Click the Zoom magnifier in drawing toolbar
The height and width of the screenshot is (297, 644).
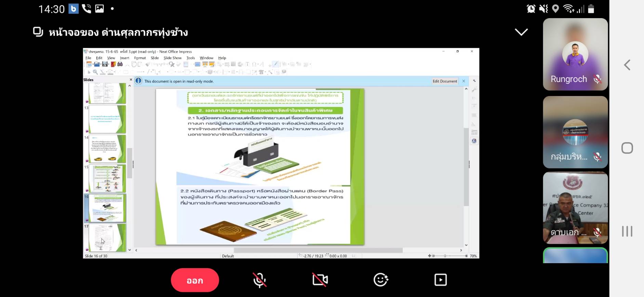(x=95, y=72)
